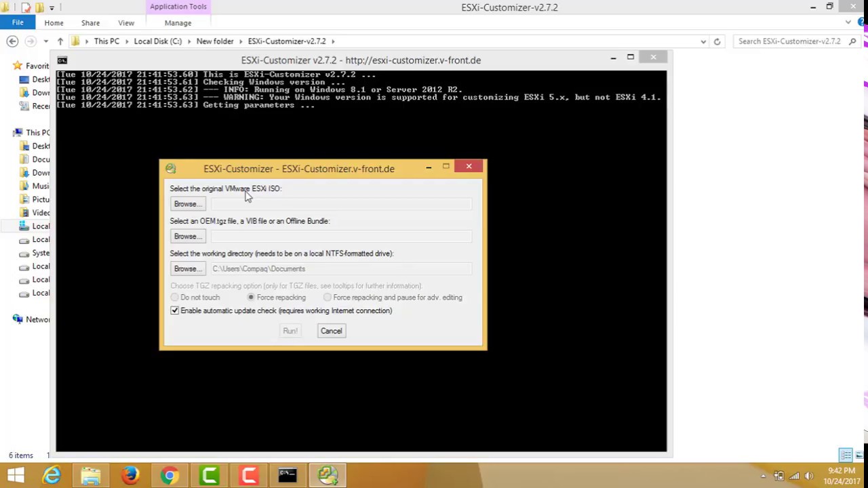Open the Application Tools contextual tab

point(178,7)
